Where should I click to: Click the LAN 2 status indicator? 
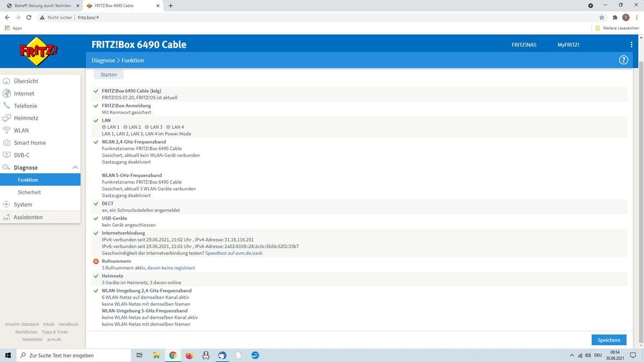[x=125, y=128]
